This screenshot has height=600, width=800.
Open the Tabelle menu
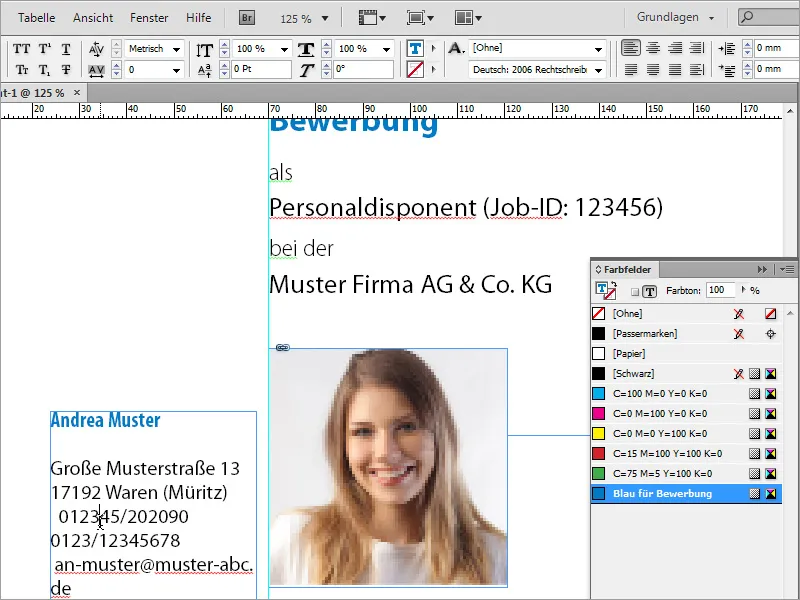(x=38, y=18)
